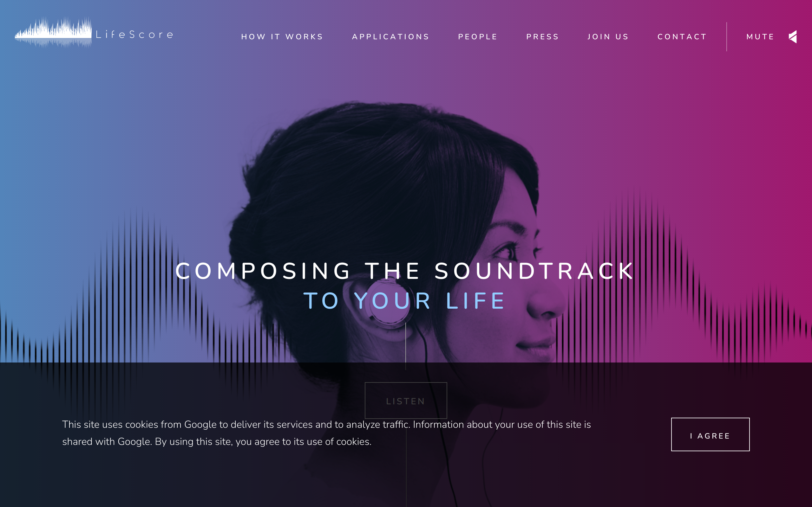Click the blue To Your Life text
Image resolution: width=812 pixels, height=507 pixels.
405,300
